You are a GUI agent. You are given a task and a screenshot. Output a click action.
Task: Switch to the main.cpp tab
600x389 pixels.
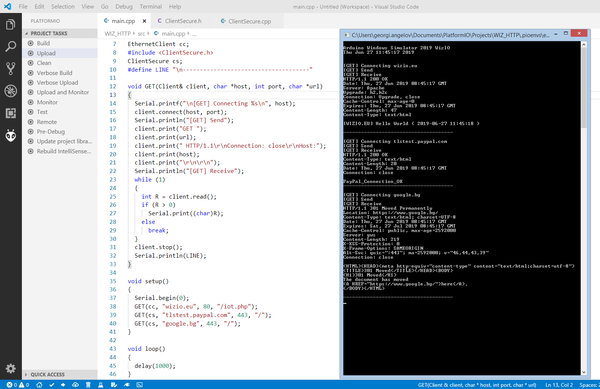click(x=123, y=21)
